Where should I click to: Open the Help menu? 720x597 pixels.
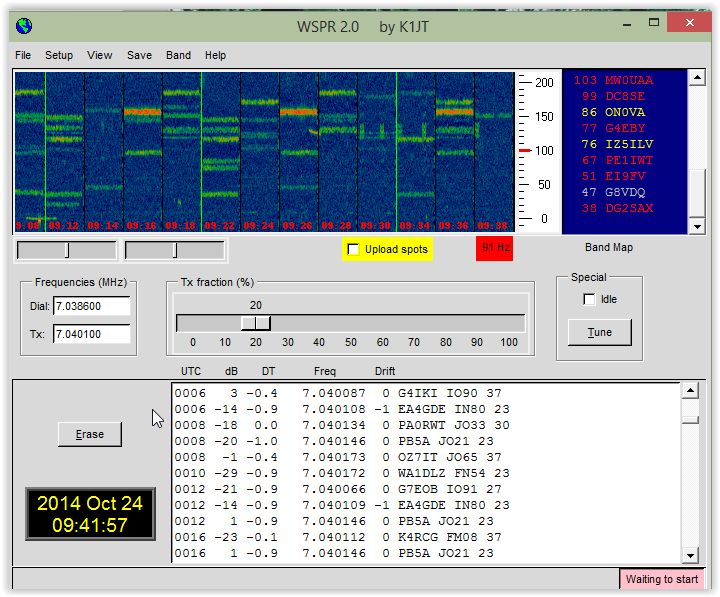pyautogui.click(x=215, y=56)
